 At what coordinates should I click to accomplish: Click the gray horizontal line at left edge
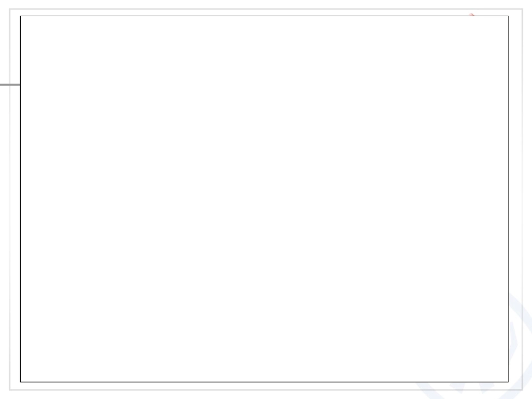pos(10,85)
